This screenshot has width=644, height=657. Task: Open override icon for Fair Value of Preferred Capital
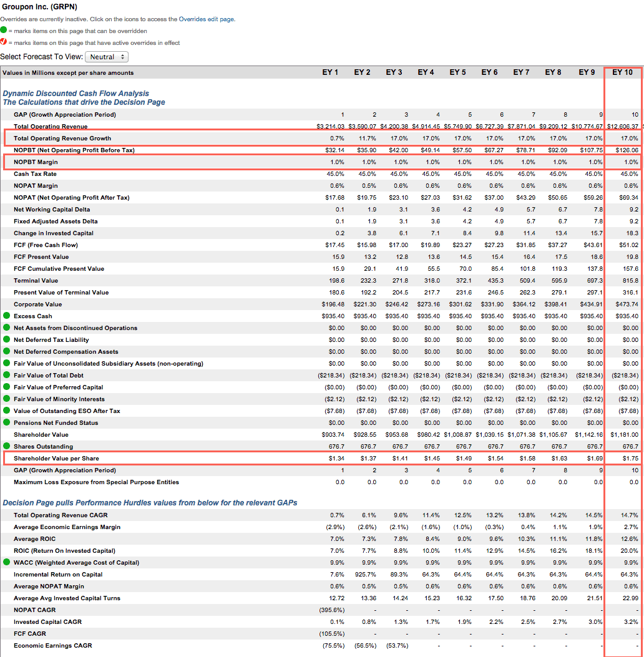click(7, 387)
